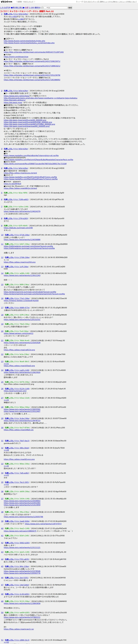Open the artworks/123655592 link
The height and width of the screenshot is (644, 138).
point(22,409)
